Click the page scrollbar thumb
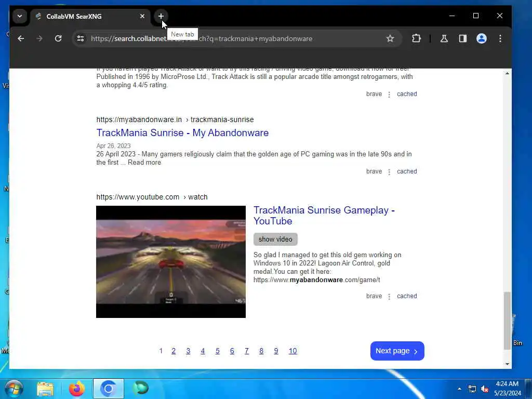Viewport: 532px width, 399px height. tap(507, 320)
